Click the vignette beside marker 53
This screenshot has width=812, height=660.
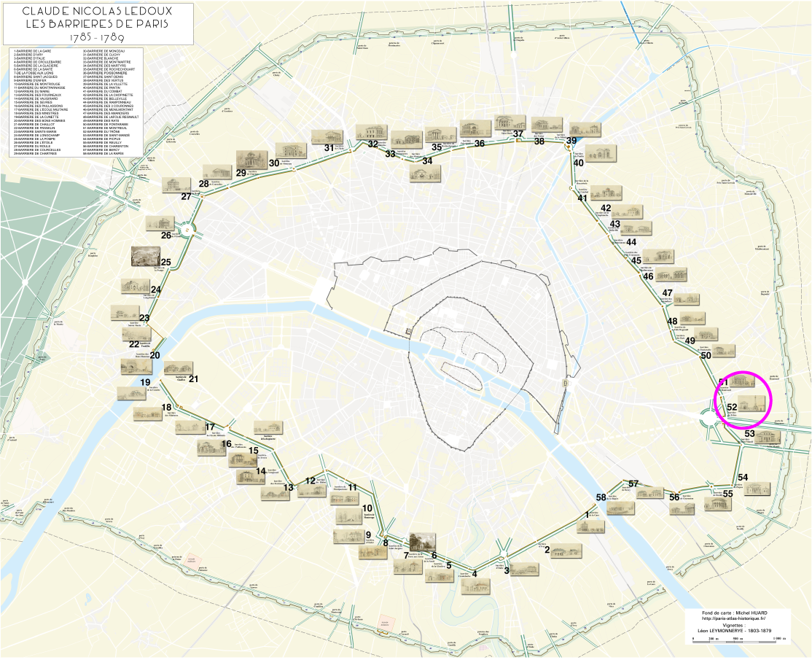767,438
